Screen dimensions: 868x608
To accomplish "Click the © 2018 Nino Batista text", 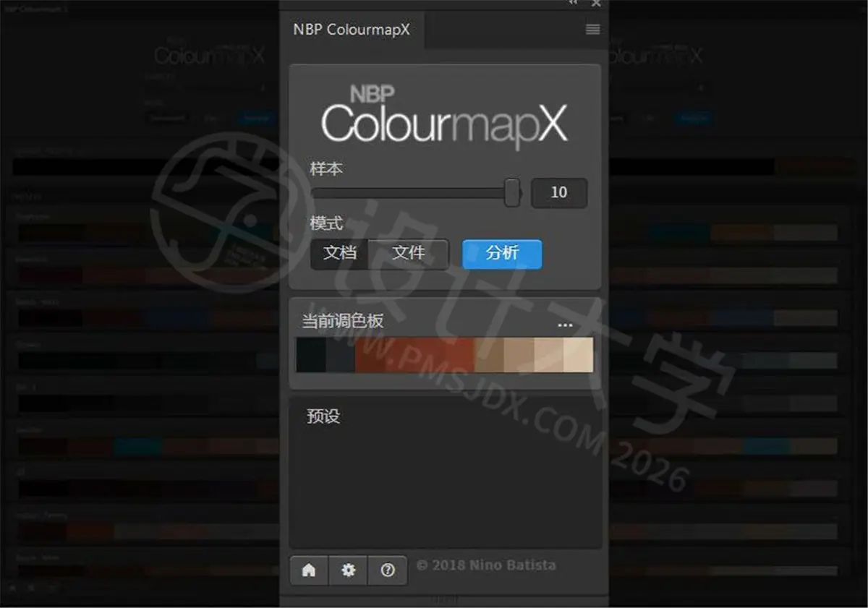I will point(486,565).
